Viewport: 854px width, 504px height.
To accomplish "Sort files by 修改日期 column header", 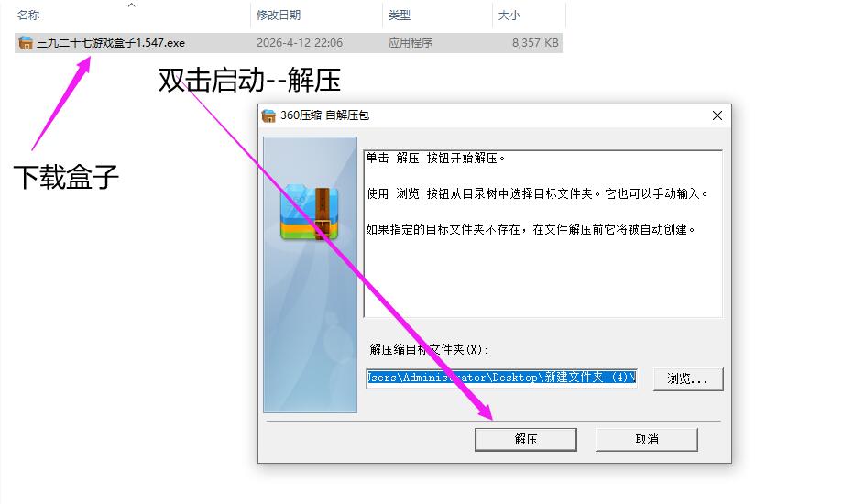I will tap(279, 16).
